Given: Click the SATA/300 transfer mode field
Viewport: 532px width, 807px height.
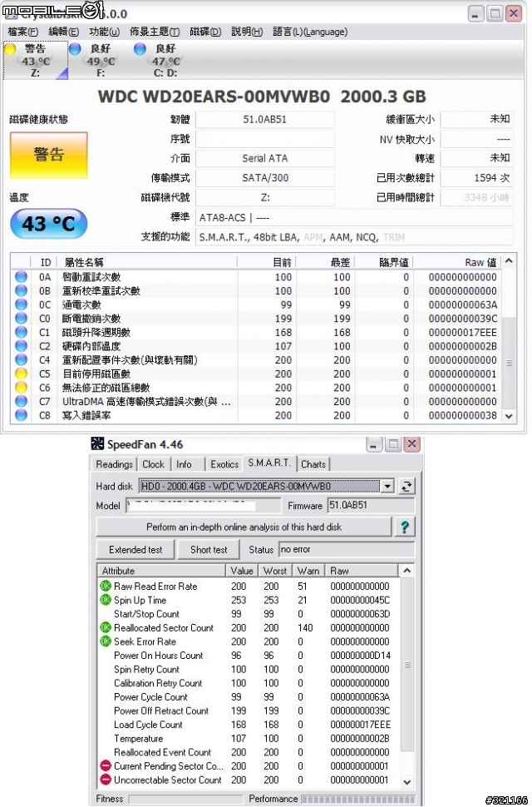Looking at the screenshot, I should (x=264, y=178).
